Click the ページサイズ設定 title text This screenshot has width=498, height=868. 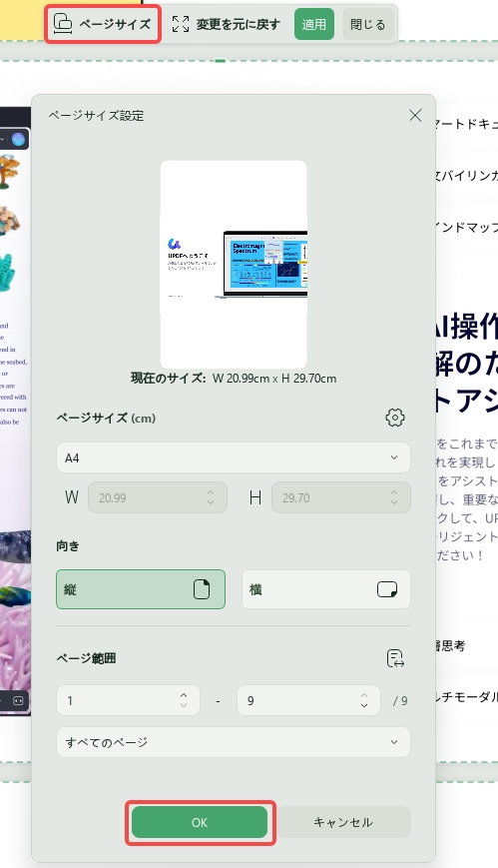click(x=96, y=116)
